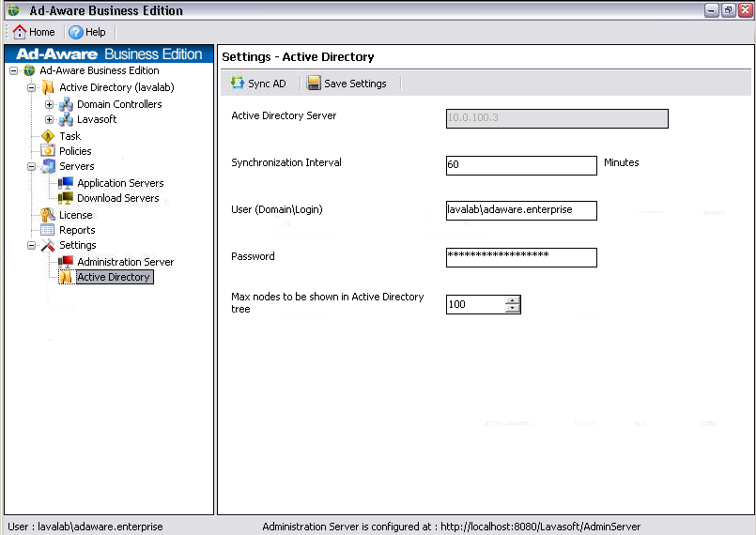This screenshot has height=535, width=756.
Task: Restore down the Ad-Aware window
Action: pos(729,10)
